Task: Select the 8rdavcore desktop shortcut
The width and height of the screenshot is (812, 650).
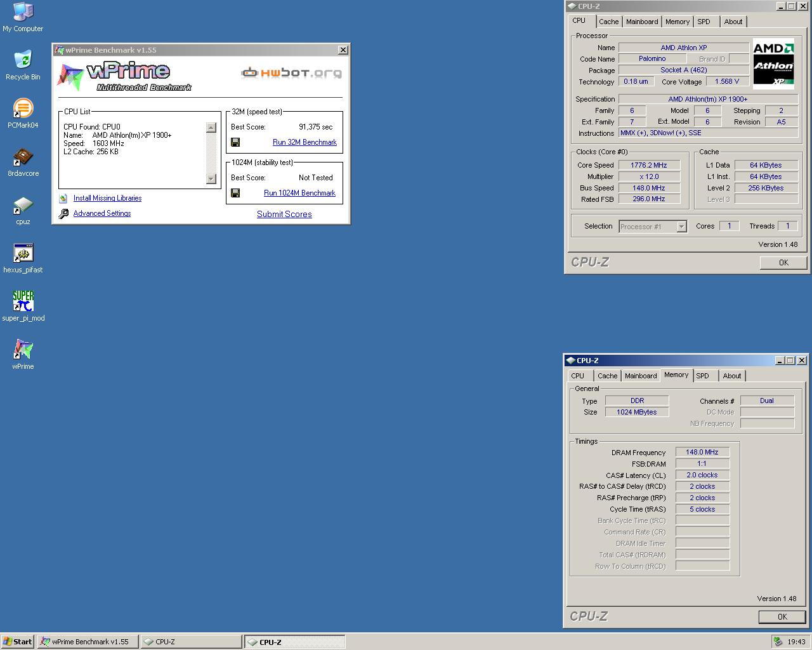Action: [23, 162]
